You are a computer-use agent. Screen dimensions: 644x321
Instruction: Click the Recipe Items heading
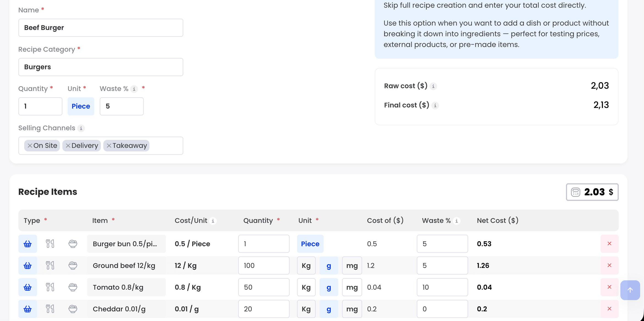point(48,192)
